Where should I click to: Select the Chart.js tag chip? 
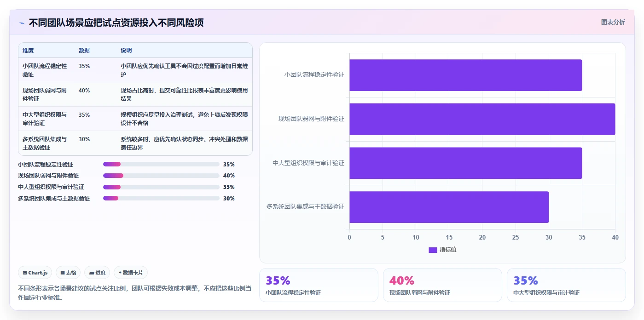click(35, 273)
